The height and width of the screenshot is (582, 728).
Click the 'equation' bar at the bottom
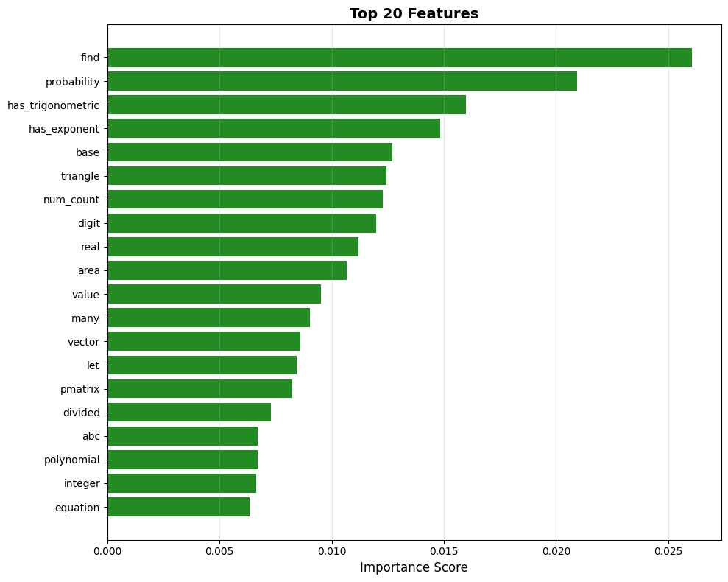click(177, 508)
